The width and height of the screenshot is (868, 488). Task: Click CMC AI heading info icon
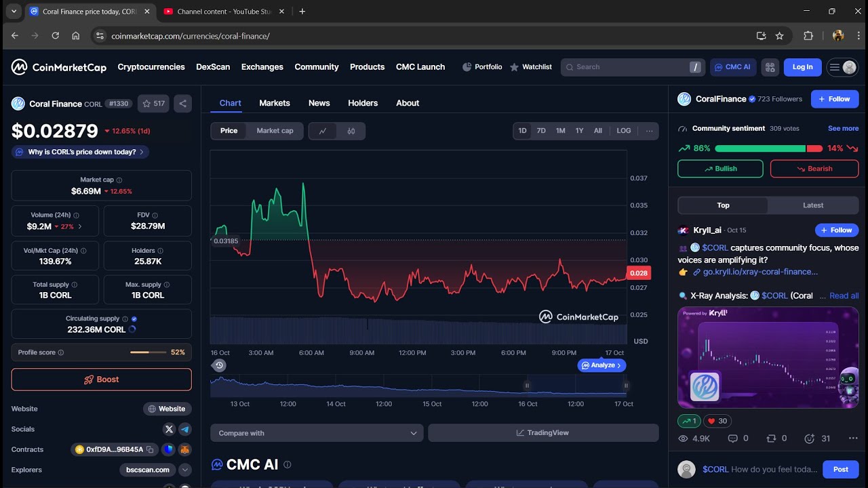point(288,465)
